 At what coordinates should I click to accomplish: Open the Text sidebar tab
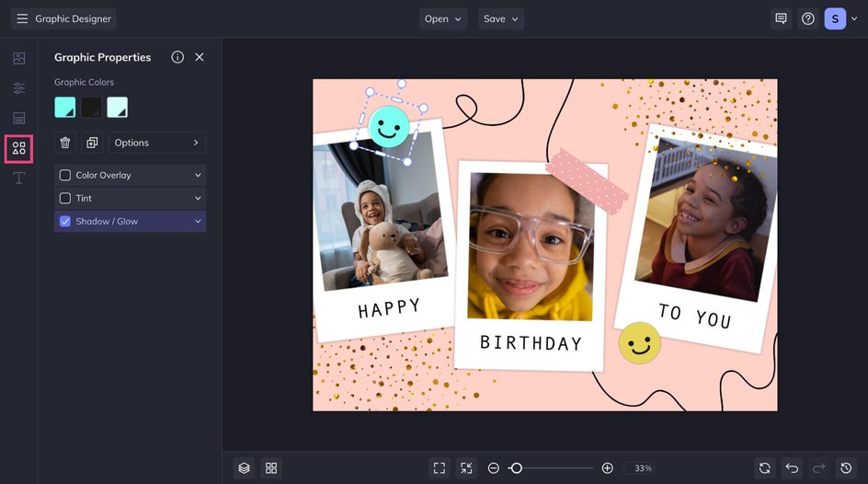pyautogui.click(x=18, y=178)
